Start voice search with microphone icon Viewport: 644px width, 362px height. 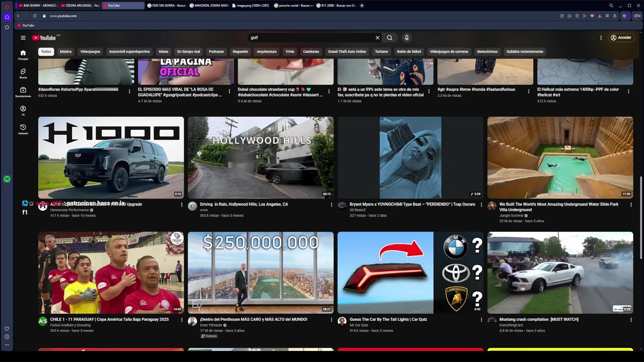(x=407, y=38)
